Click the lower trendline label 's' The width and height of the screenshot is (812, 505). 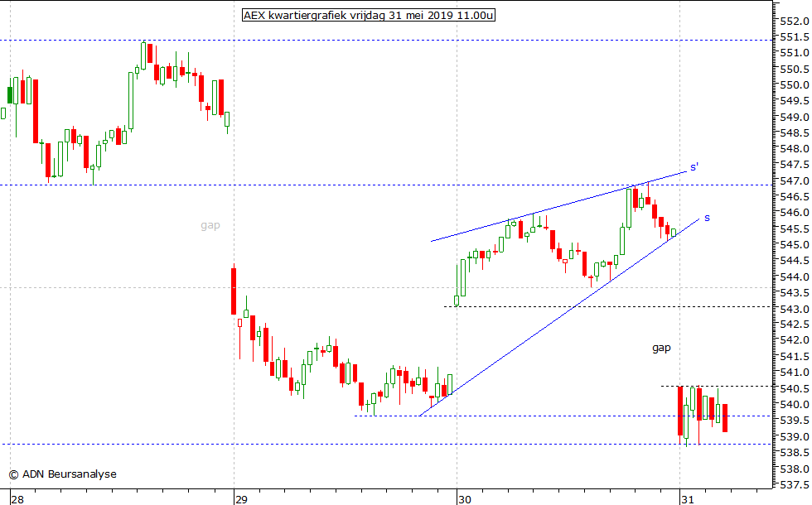[707, 219]
